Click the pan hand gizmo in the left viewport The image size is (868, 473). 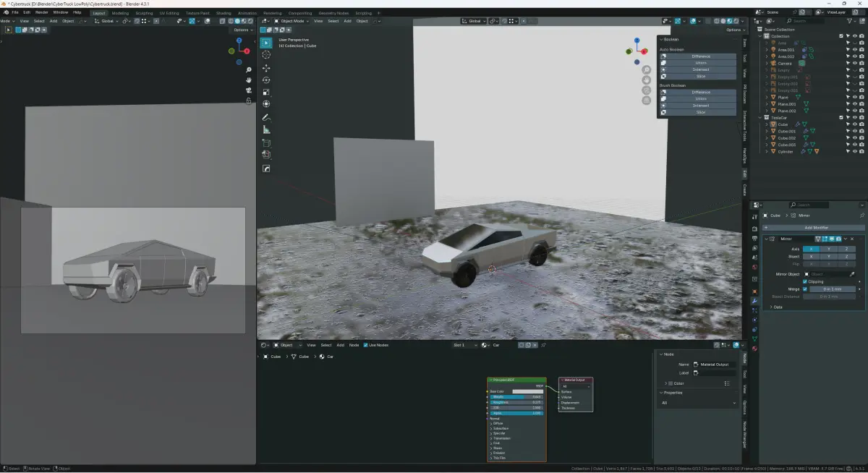click(249, 80)
